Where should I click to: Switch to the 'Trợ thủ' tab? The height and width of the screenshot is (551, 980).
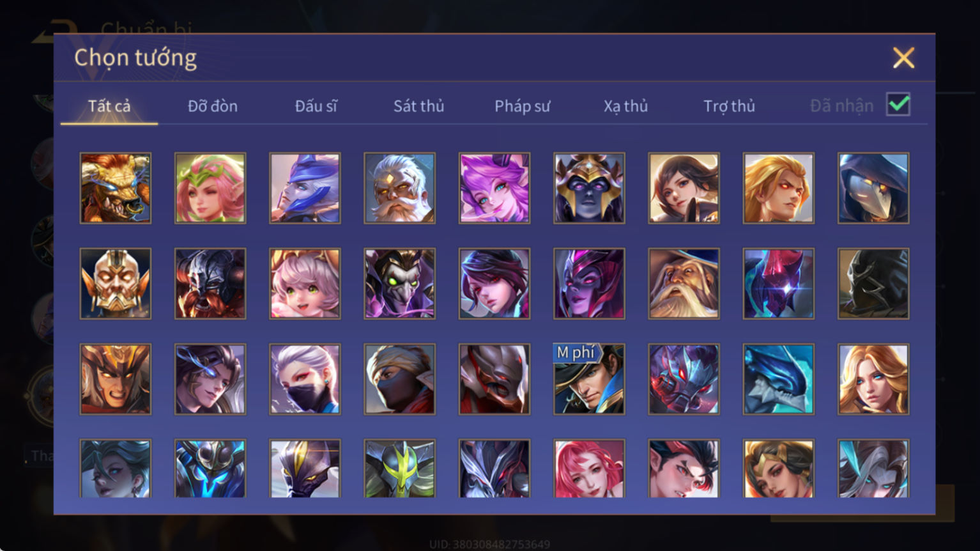pyautogui.click(x=729, y=106)
